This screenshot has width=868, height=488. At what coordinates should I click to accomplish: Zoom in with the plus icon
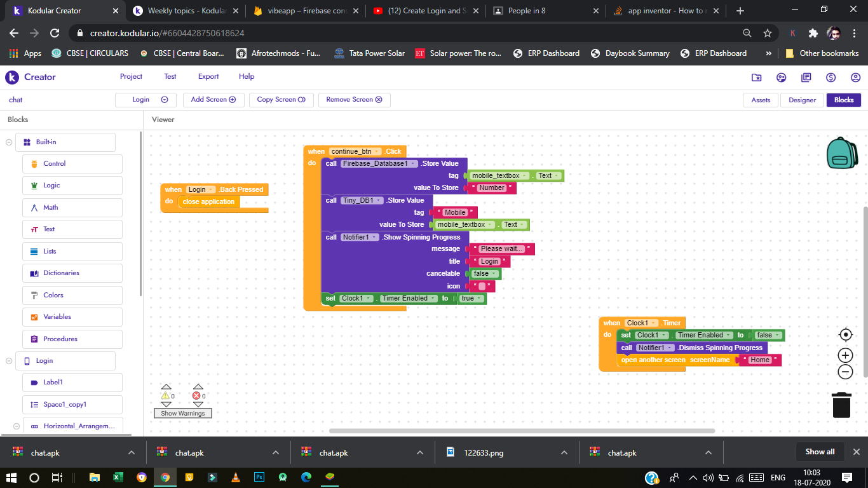tap(845, 355)
